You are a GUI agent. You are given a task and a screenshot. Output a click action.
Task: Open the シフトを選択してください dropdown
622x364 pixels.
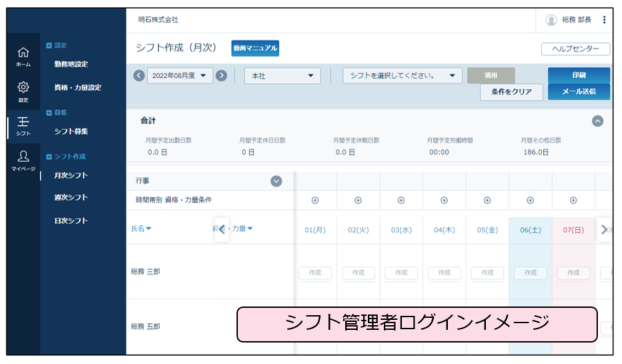[x=402, y=75]
